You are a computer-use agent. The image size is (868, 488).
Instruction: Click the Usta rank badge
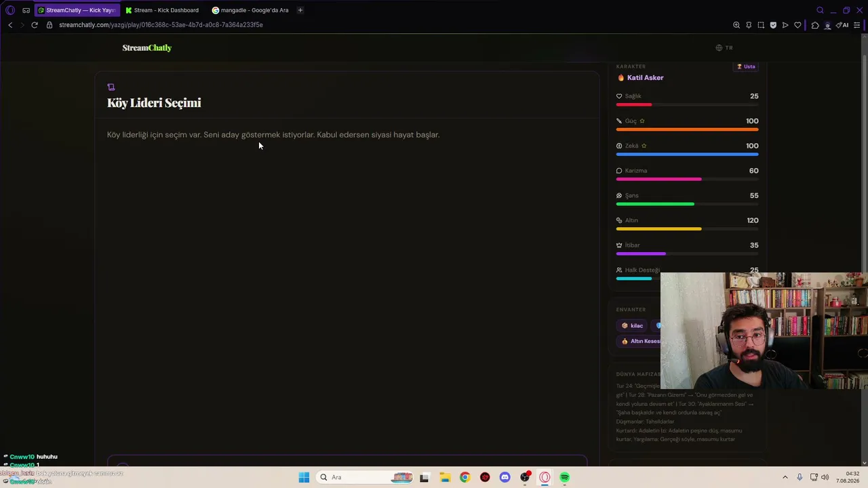(746, 66)
